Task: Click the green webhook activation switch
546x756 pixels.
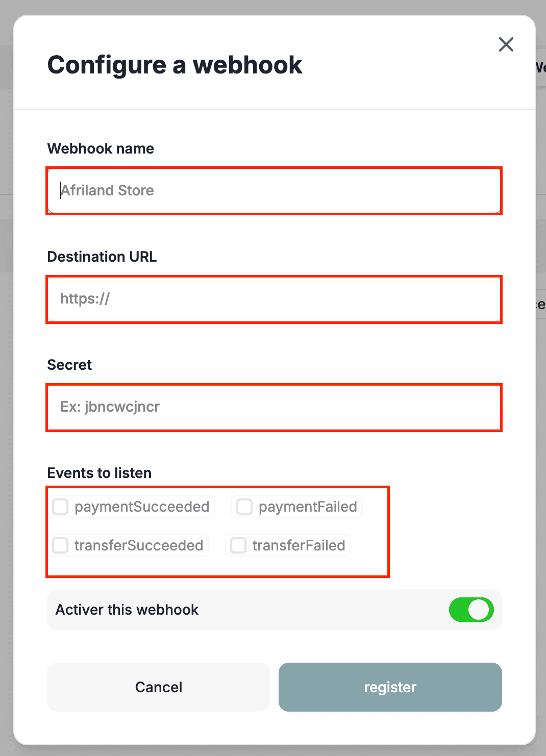Action: coord(471,610)
